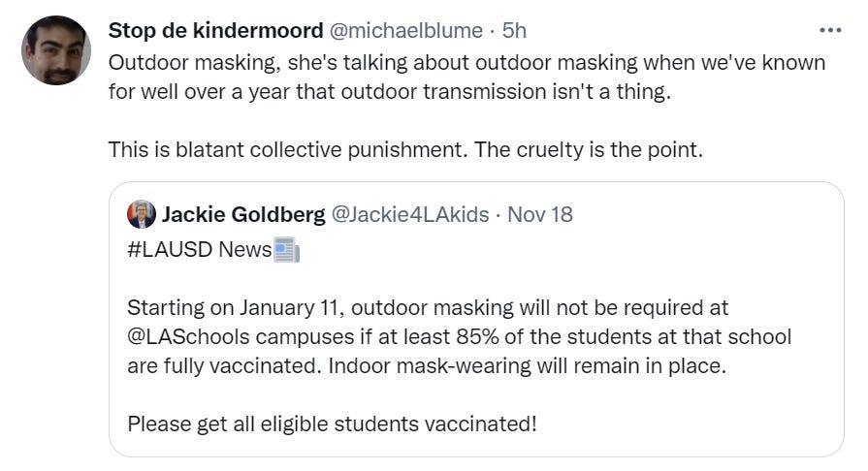Click the Nov 18 date

tap(540, 214)
